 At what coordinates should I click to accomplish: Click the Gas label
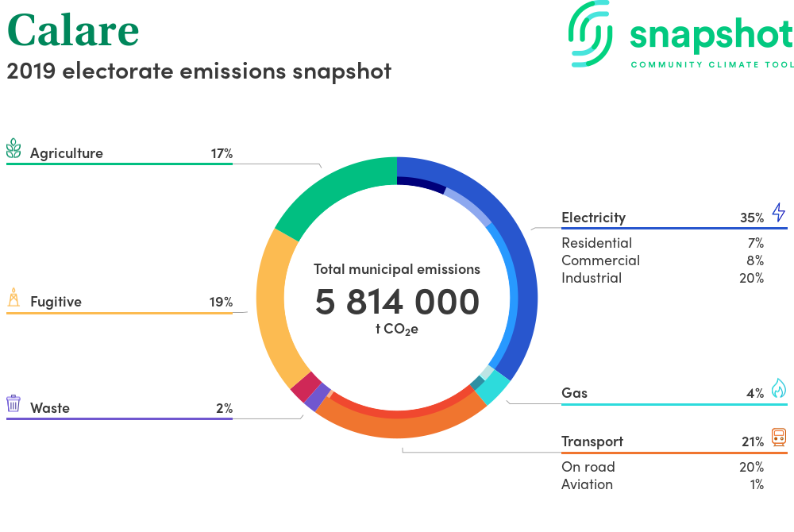[574, 393]
